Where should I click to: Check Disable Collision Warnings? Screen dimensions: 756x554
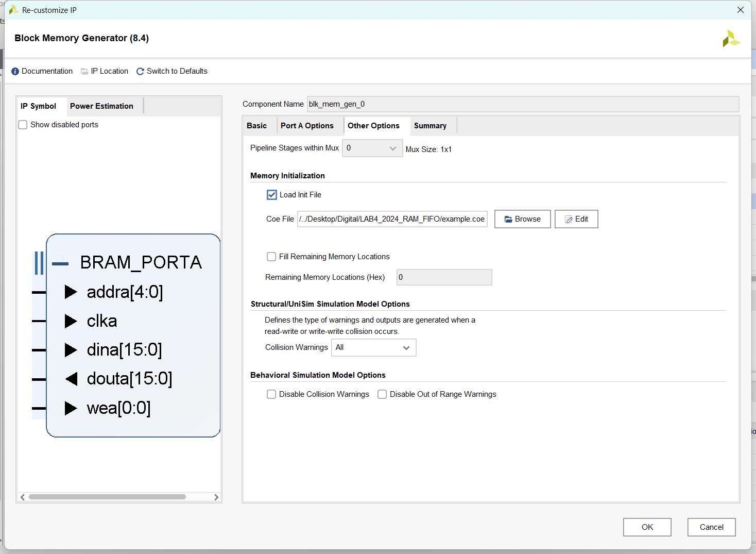(x=271, y=394)
